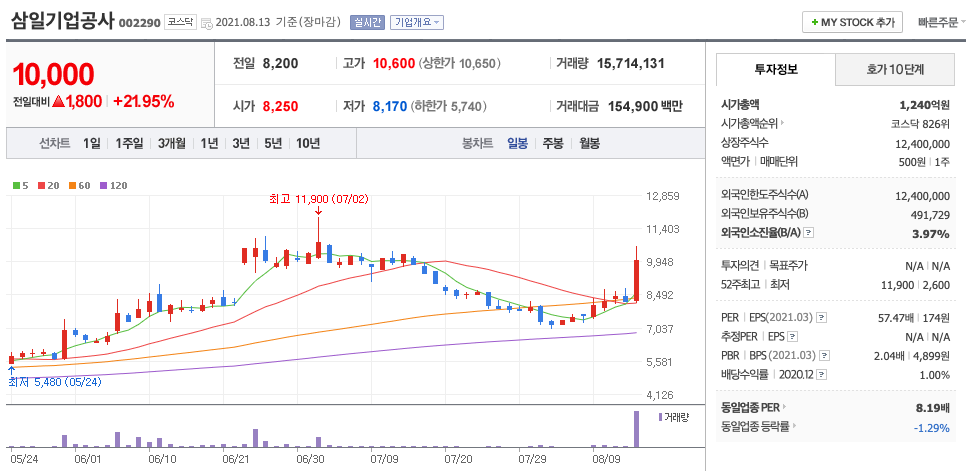Click the 전일 value 8,200

280,63
